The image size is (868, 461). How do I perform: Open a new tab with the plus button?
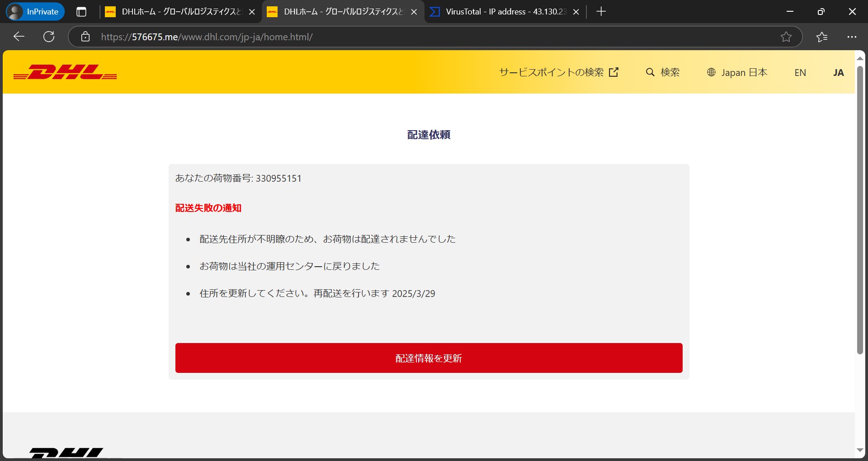click(x=601, y=12)
